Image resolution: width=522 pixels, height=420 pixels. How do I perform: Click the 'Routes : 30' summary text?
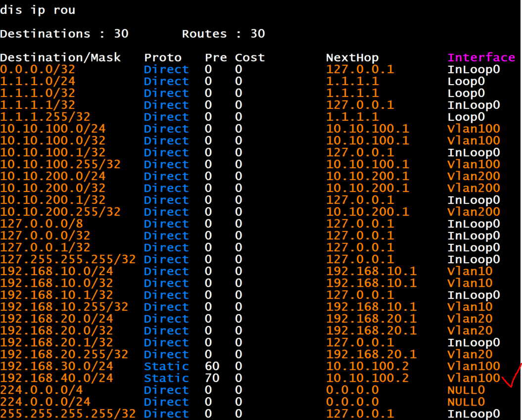point(223,34)
